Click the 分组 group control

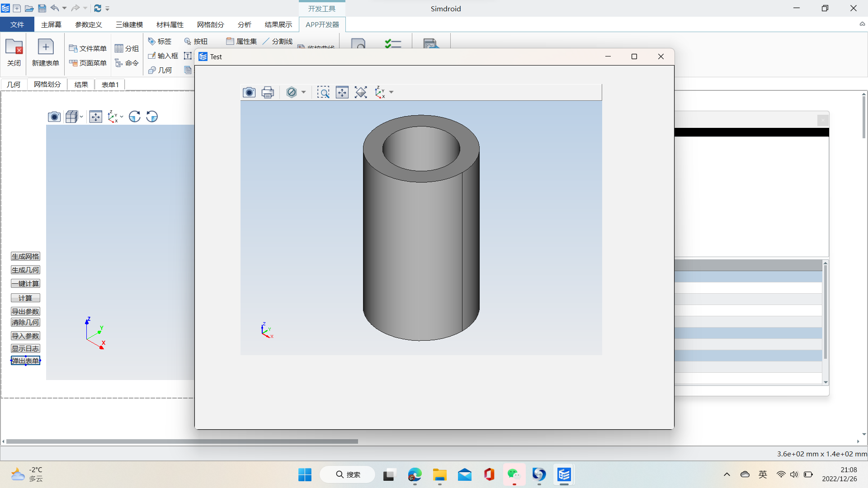click(x=127, y=48)
